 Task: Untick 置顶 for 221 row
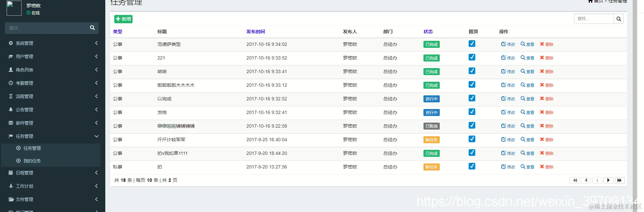(x=472, y=57)
